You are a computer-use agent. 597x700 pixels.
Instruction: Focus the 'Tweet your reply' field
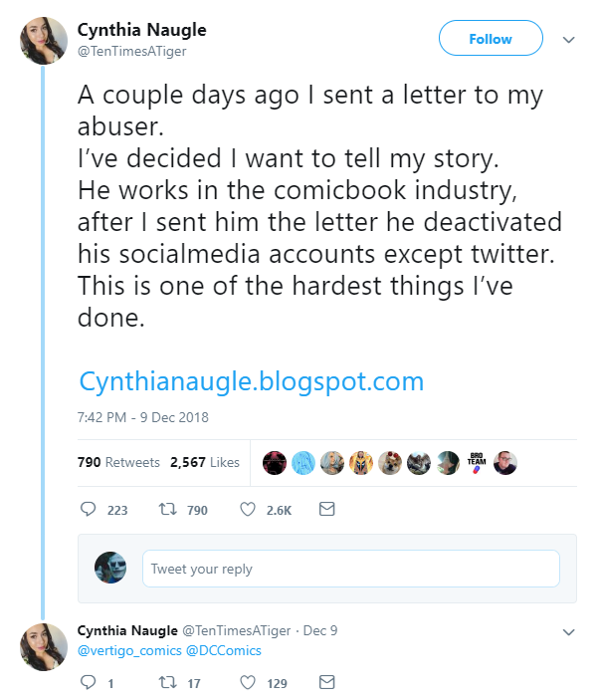point(350,569)
